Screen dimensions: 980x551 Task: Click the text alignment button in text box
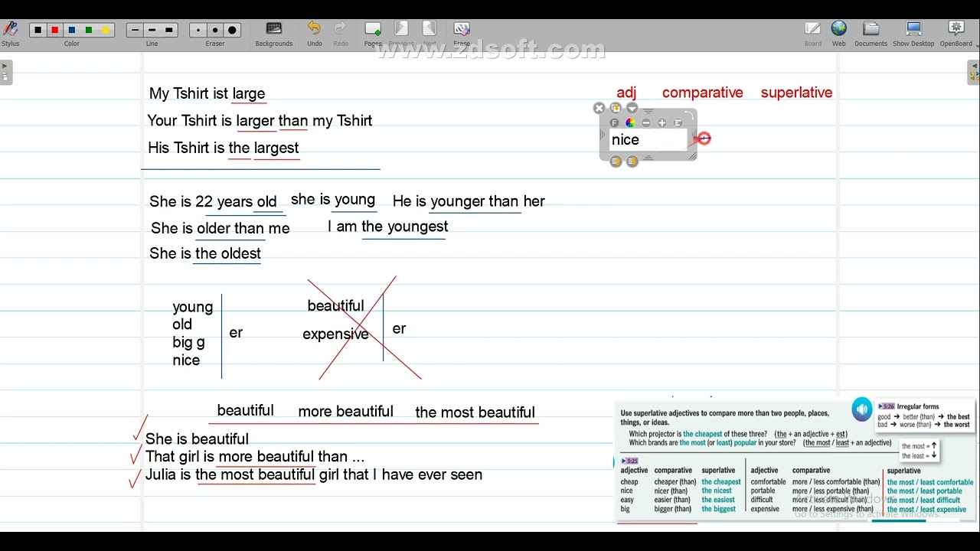[x=678, y=122]
